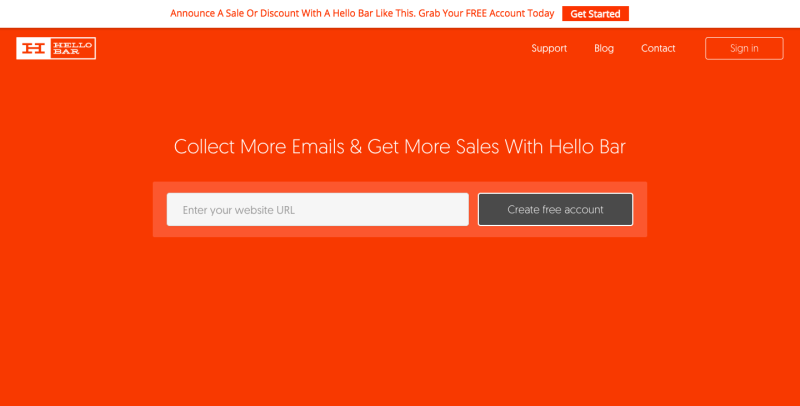Click 'Hello Bar' at the headline's end
The height and width of the screenshot is (406, 800).
[x=587, y=147]
